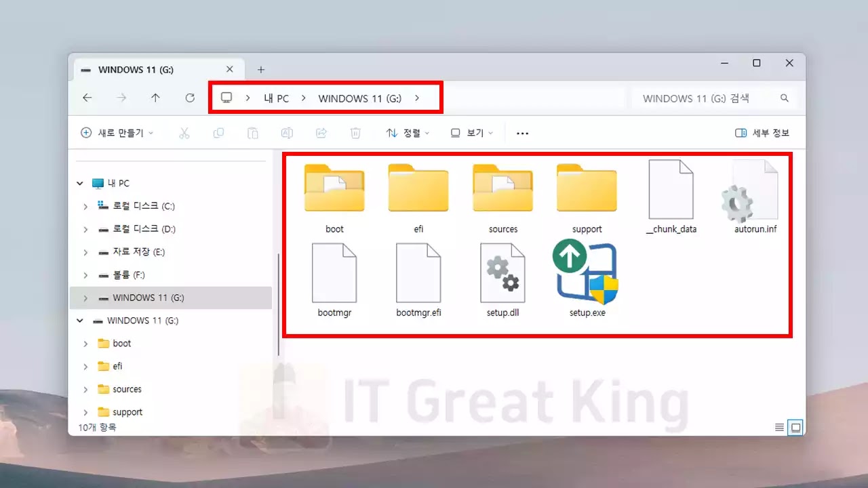
Task: Click 내 PC in the address breadcrumb
Action: (276, 98)
